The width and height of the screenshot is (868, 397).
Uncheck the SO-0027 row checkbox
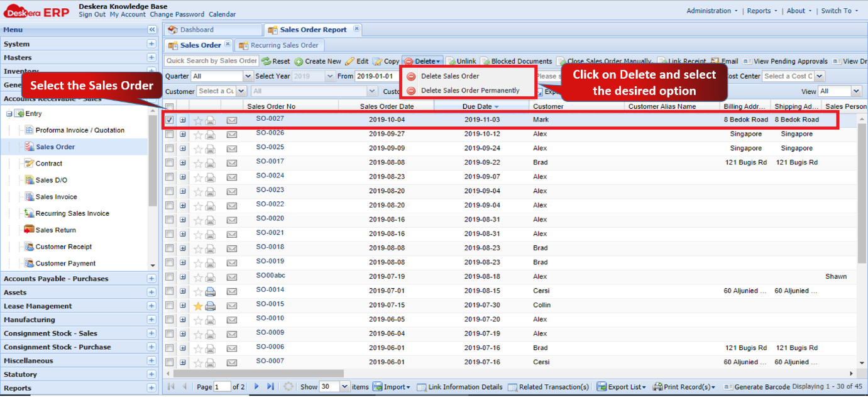point(170,120)
